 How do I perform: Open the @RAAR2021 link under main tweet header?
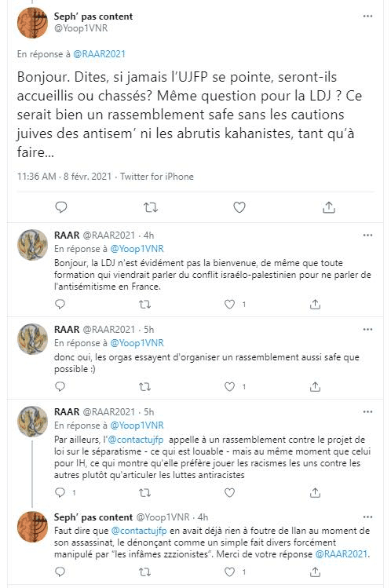pos(100,54)
